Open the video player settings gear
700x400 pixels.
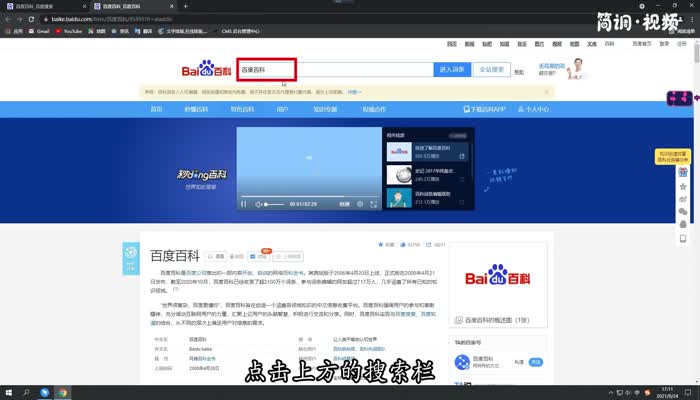point(360,204)
